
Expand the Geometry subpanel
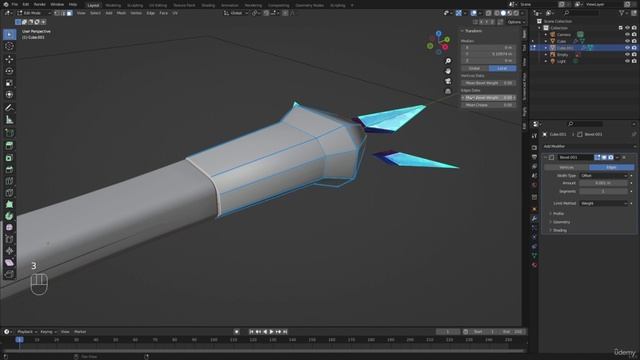[561, 222]
